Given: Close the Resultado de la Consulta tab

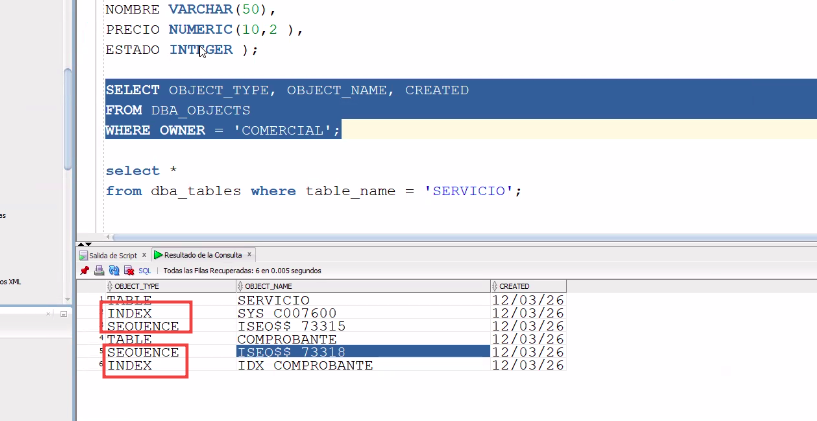Looking at the screenshot, I should tap(251, 255).
